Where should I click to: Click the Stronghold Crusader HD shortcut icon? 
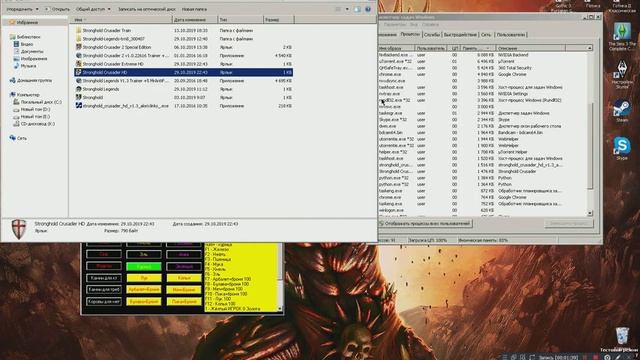click(78, 72)
